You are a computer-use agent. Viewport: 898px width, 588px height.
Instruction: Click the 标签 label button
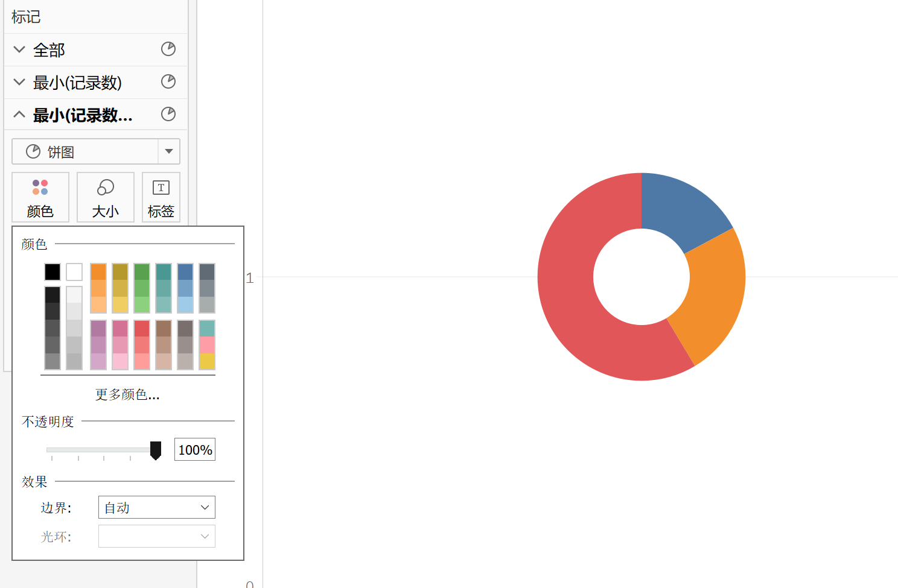(161, 197)
